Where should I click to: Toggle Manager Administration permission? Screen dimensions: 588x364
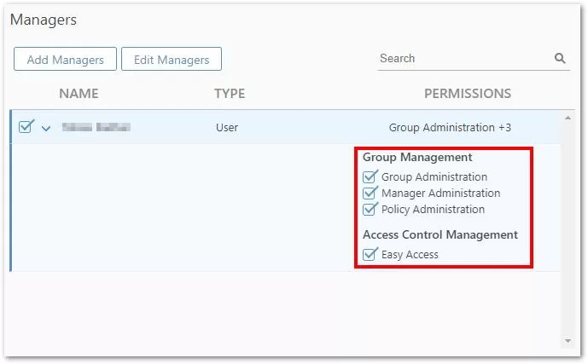(370, 194)
